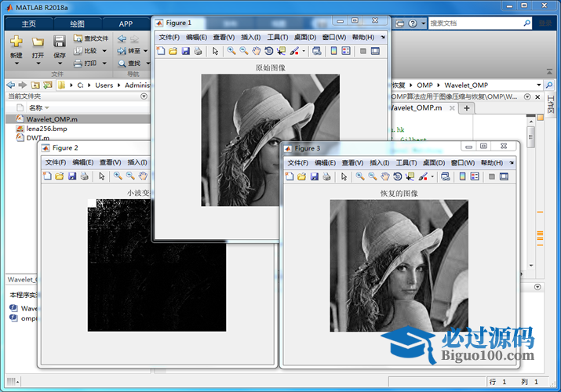Open Current Folder panel actions menu
This screenshot has height=392, width=561.
[144, 96]
